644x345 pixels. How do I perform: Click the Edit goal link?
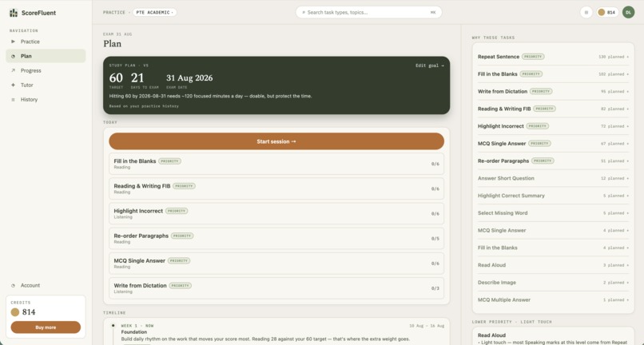(x=430, y=65)
